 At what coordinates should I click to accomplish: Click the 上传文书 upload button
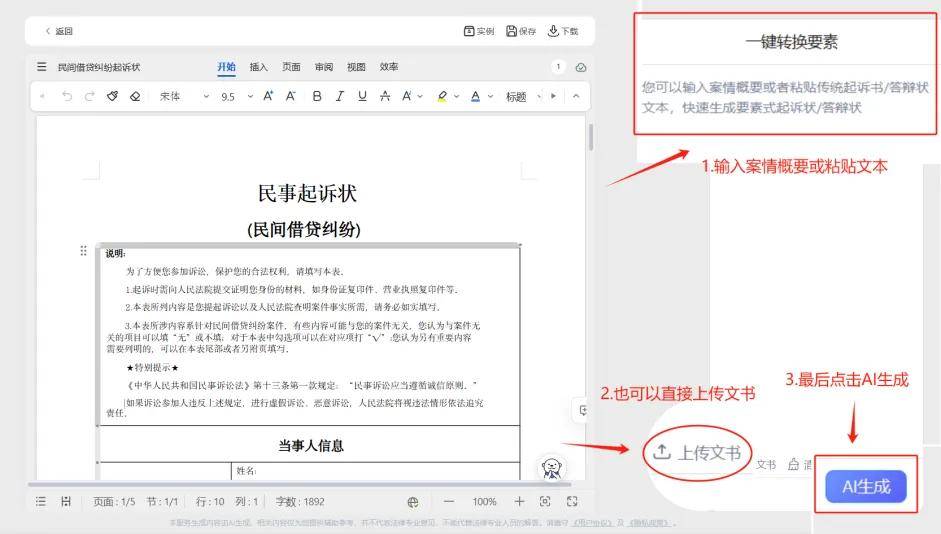(698, 452)
